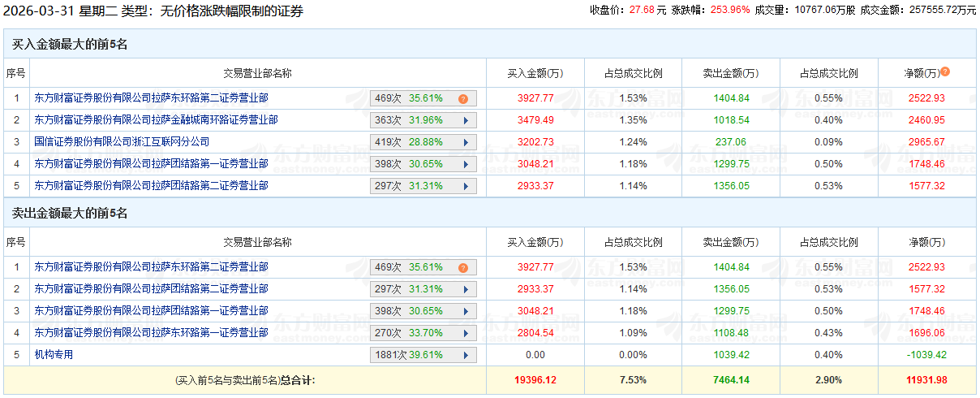Screen dimensions: 980x398
Task: Click the orange help icon beside 净额(万) header
Action: tap(945, 72)
